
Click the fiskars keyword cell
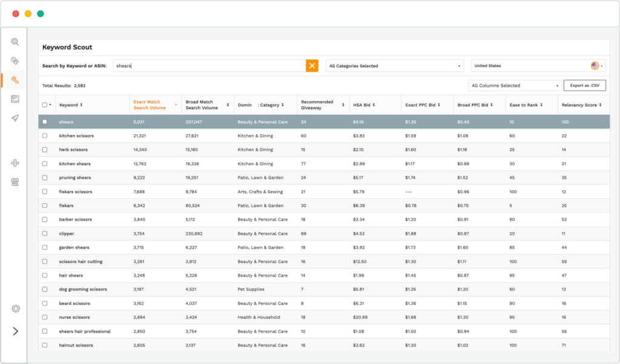click(x=66, y=206)
